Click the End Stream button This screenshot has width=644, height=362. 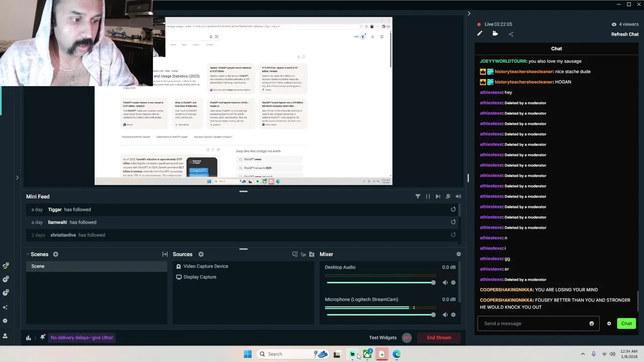tap(439, 337)
